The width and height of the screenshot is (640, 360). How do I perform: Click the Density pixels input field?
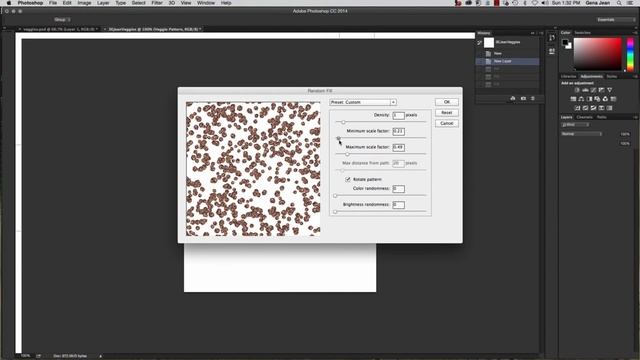click(x=398, y=116)
